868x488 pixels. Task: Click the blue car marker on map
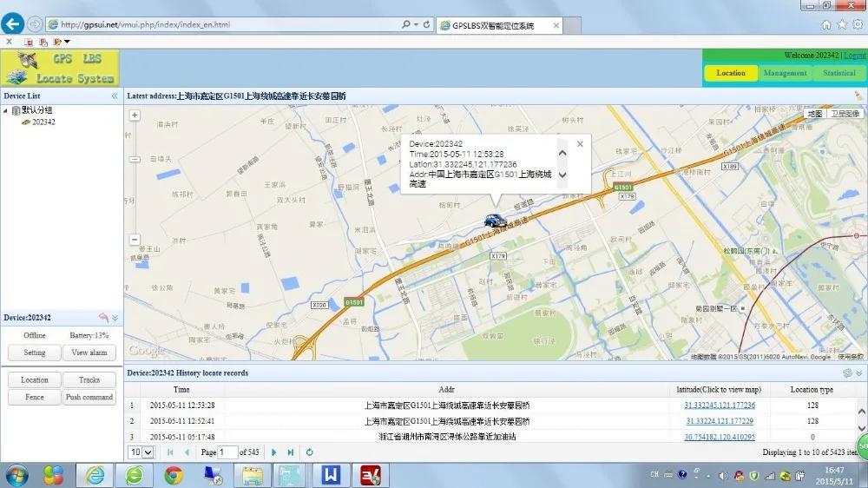click(495, 221)
